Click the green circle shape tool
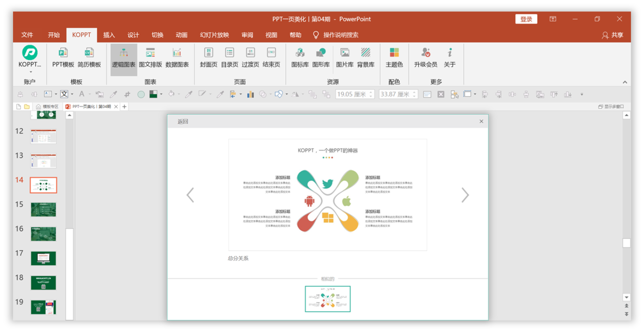644x332 pixels. 141,94
